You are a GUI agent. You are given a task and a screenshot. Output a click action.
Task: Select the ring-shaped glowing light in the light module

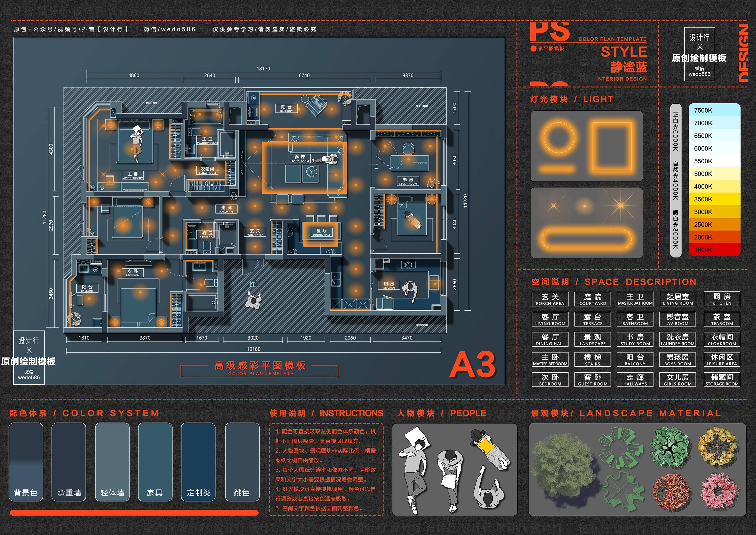coord(559,138)
